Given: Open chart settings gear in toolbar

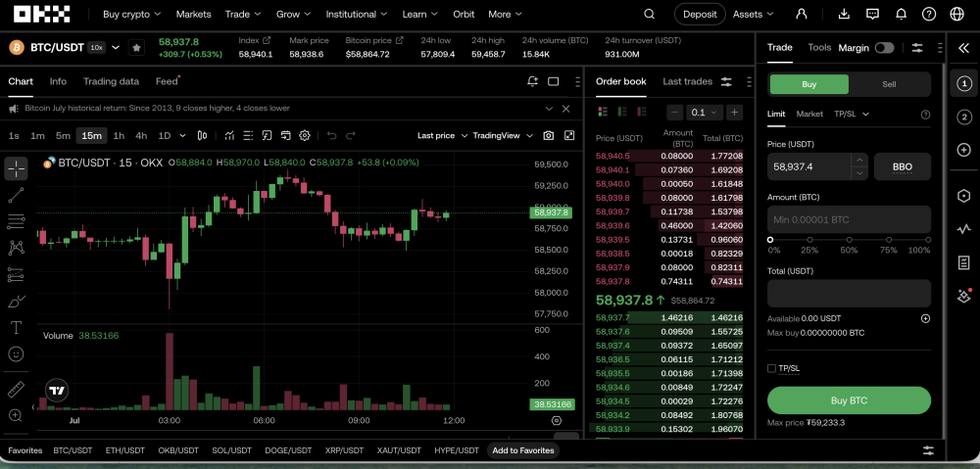Looking at the screenshot, I should [305, 135].
